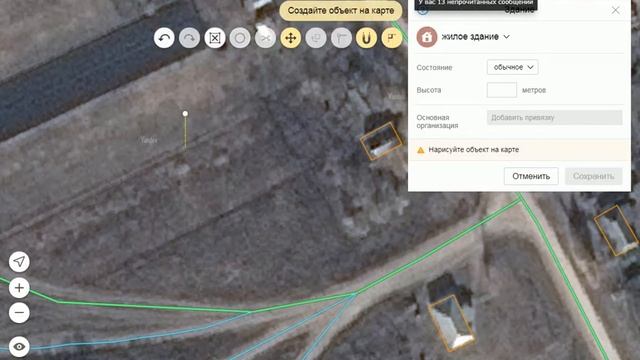
Task: Toggle map layers visibility eye
Action: [x=19, y=347]
